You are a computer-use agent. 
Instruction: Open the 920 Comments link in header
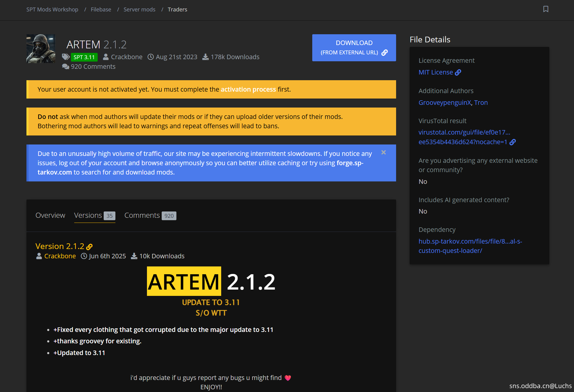click(93, 66)
